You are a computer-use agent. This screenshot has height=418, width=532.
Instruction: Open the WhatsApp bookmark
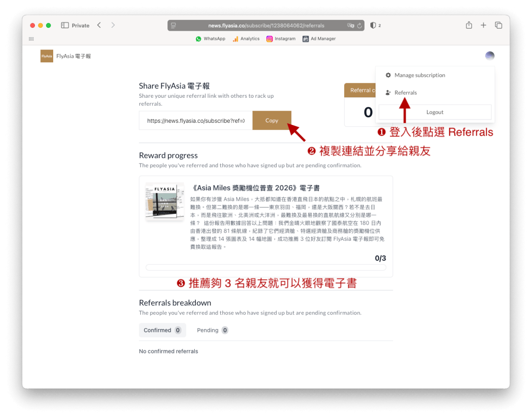210,39
